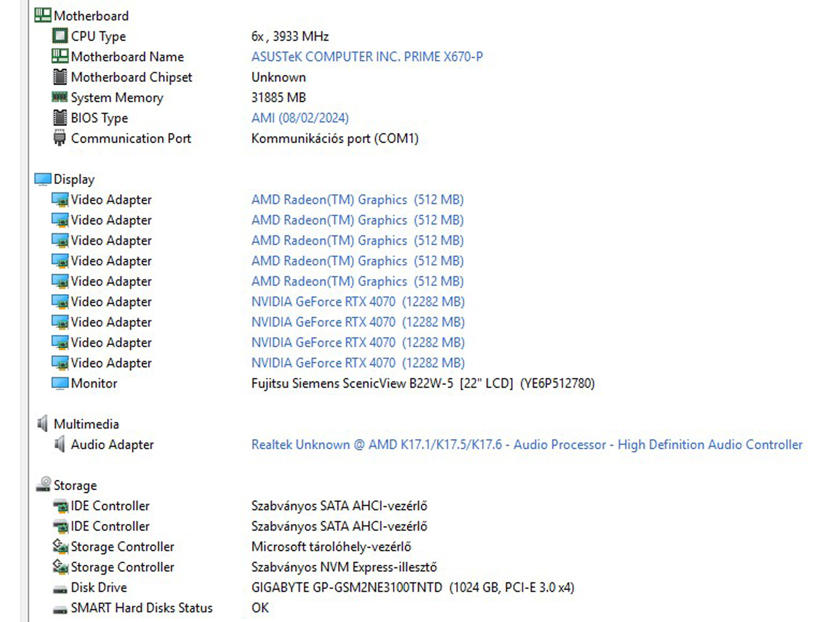
Task: Click the Motherboard section header icon
Action: click(x=42, y=15)
